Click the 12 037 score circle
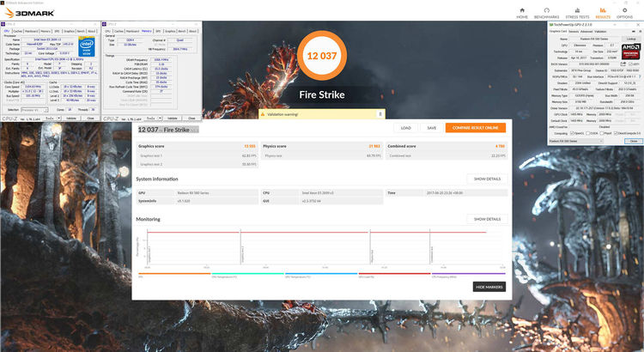 322,56
